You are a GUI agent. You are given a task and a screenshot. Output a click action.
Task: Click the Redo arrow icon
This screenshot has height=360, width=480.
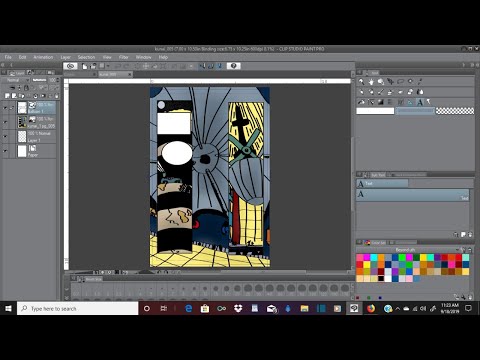tap(126, 66)
